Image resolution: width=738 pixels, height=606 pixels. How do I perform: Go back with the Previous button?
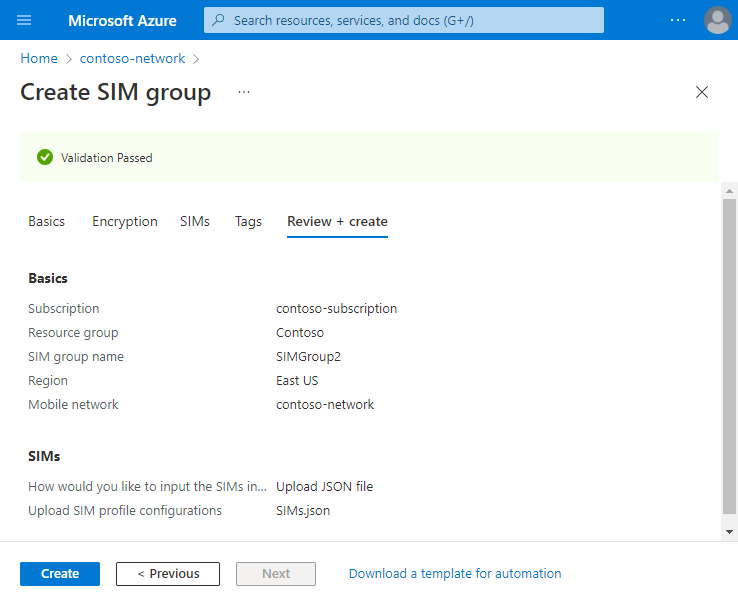(167, 574)
